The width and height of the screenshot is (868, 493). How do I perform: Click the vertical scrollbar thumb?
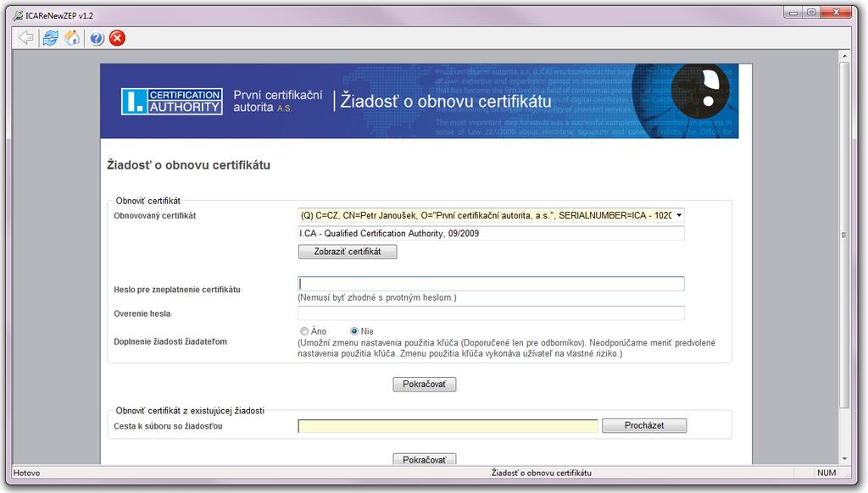coord(844,235)
